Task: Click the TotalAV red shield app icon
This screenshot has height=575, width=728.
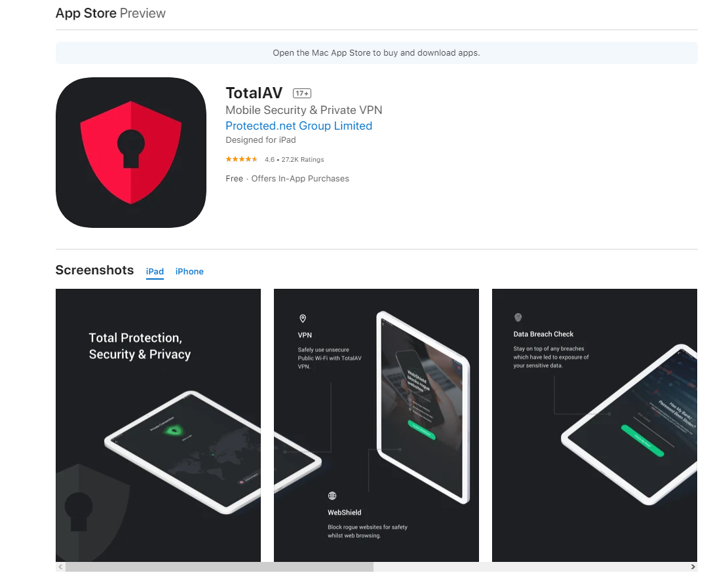Action: 131,153
